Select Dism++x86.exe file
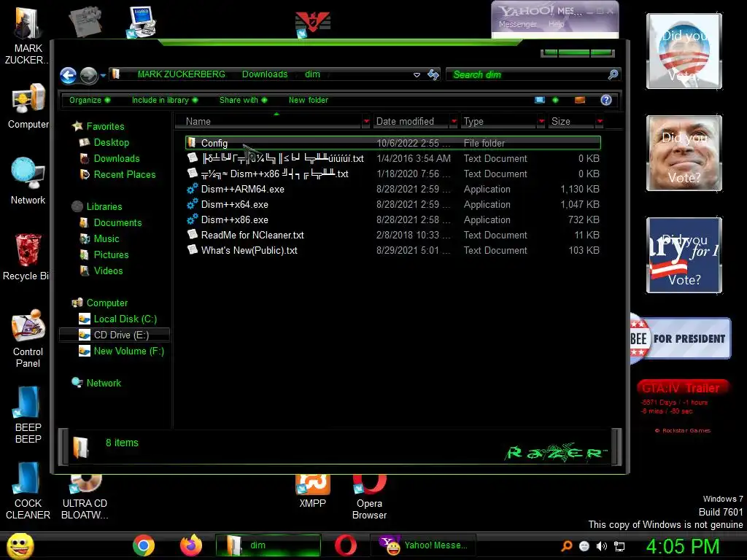The image size is (747, 560). (393, 219)
